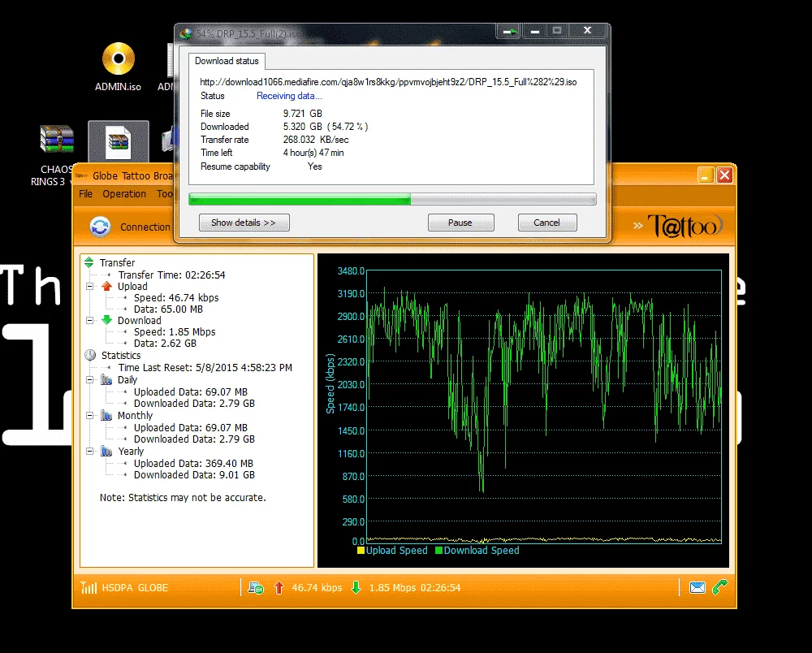Open the Operation menu
This screenshot has height=653, width=812.
point(124,193)
